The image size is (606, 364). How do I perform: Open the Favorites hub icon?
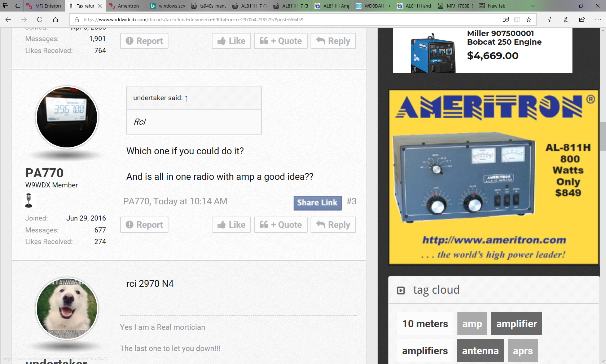[x=550, y=19]
